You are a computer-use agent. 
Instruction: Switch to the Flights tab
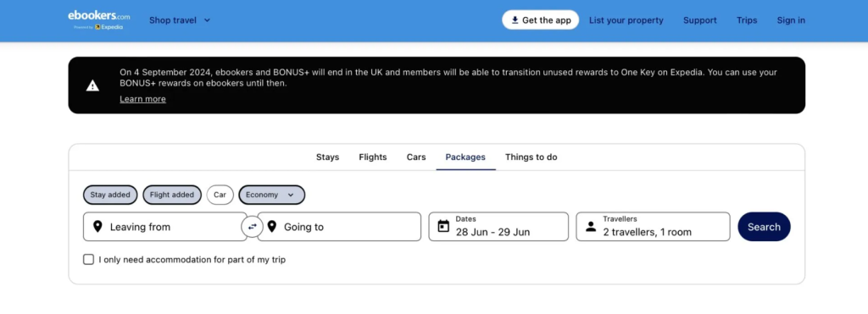tap(373, 157)
